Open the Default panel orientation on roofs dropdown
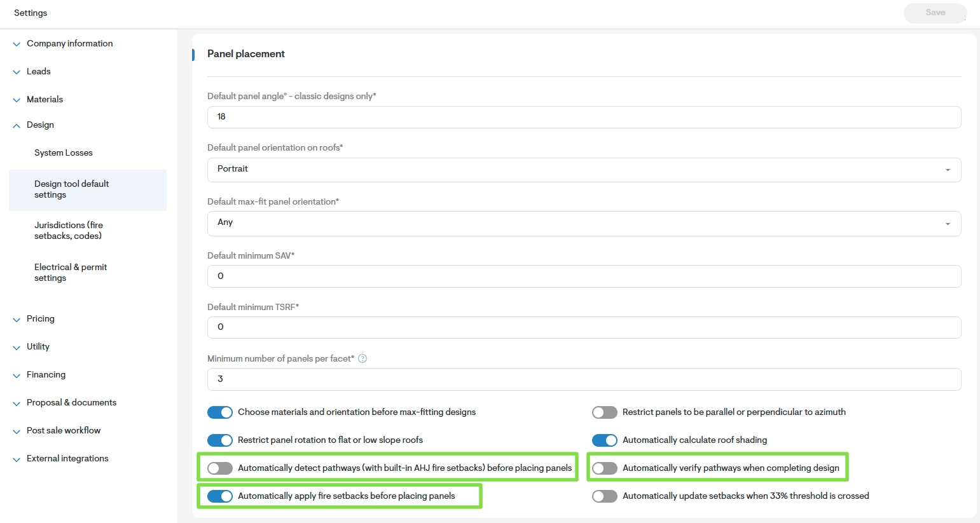The width and height of the screenshot is (980, 523). click(x=584, y=170)
